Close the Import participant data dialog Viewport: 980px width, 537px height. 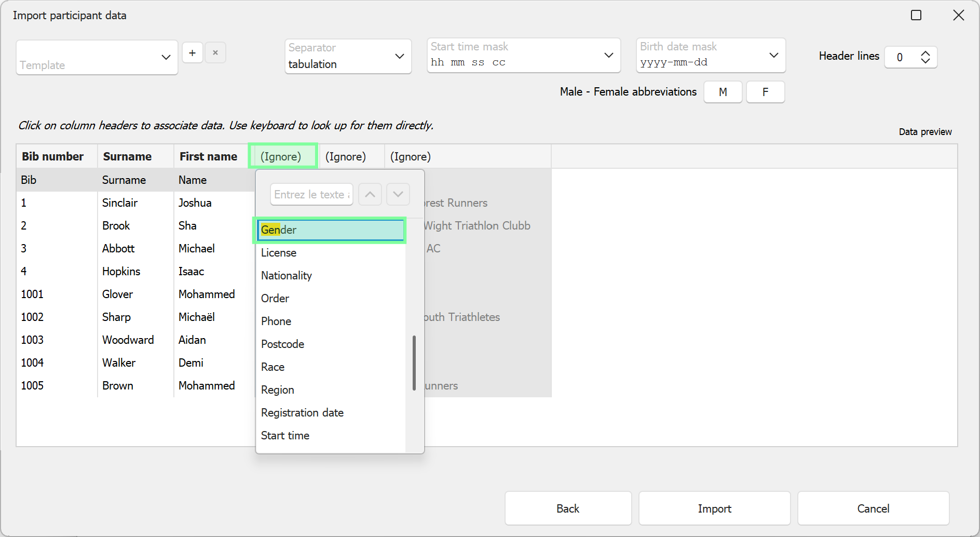point(958,15)
